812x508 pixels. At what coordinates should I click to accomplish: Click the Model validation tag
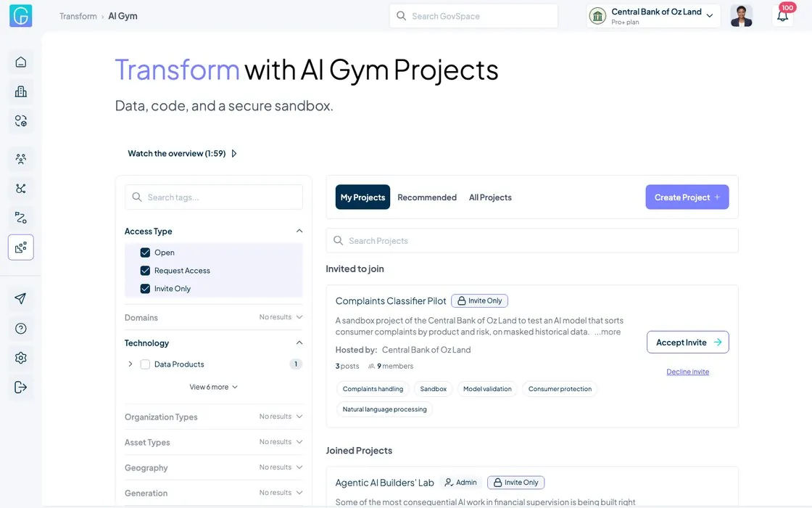coord(487,389)
